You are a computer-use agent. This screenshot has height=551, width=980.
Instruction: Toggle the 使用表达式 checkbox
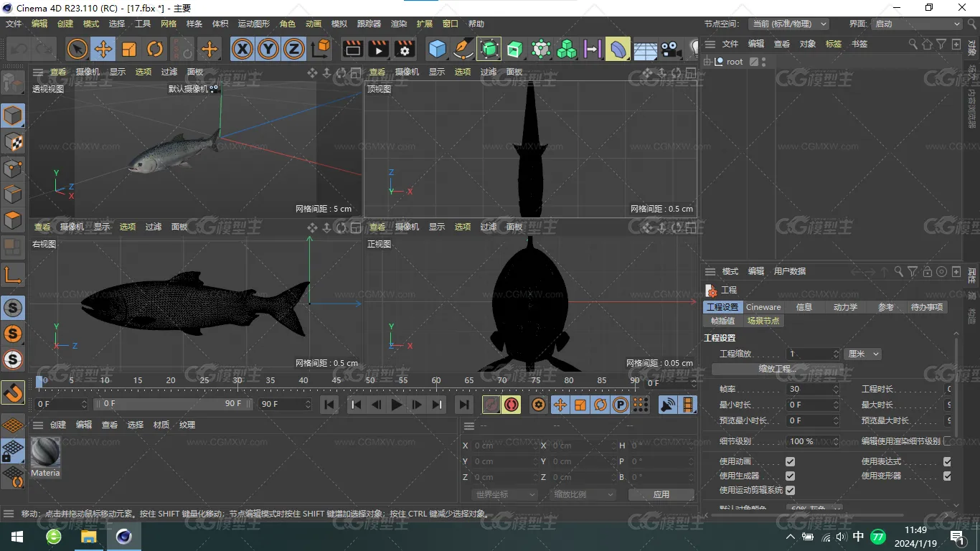click(x=947, y=461)
